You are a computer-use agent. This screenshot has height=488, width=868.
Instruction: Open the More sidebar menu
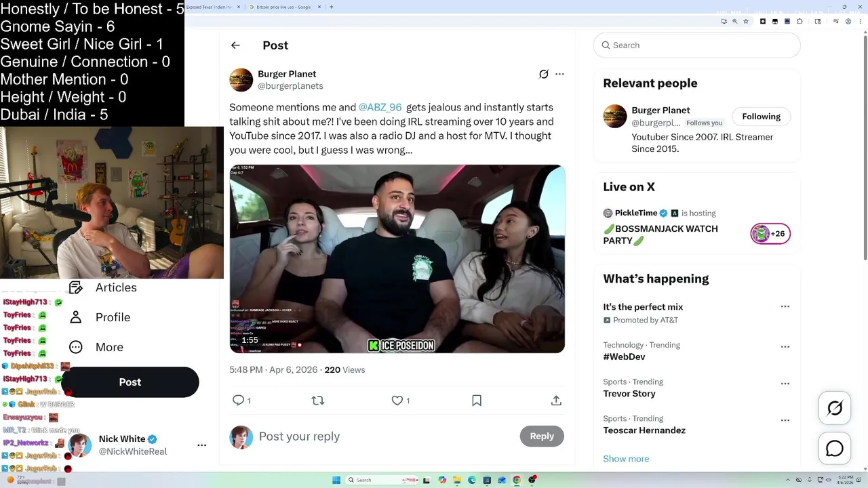pyautogui.click(x=109, y=347)
